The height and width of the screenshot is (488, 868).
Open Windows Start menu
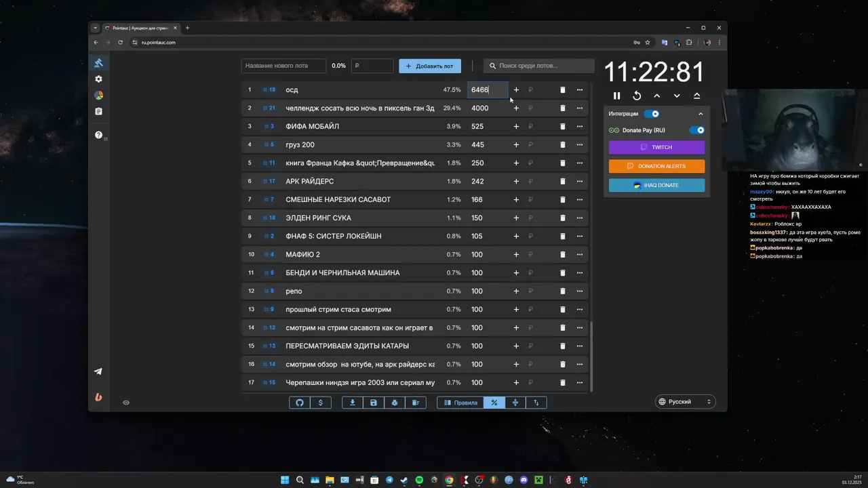click(285, 480)
